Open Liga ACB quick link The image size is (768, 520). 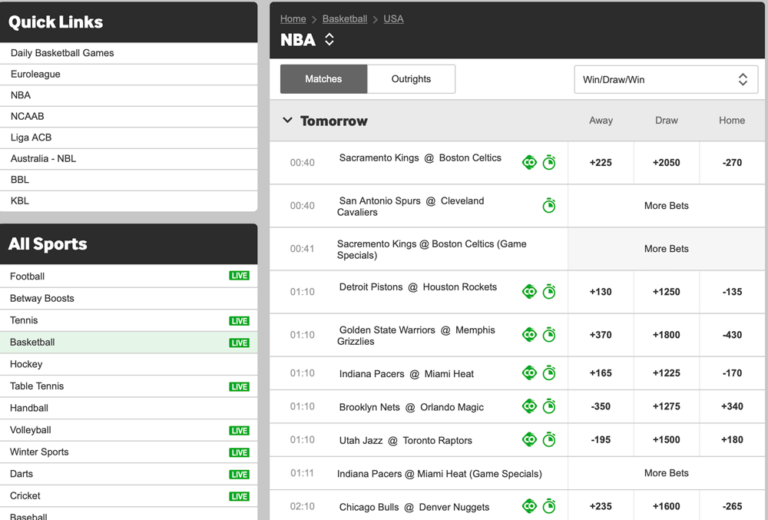(128, 137)
